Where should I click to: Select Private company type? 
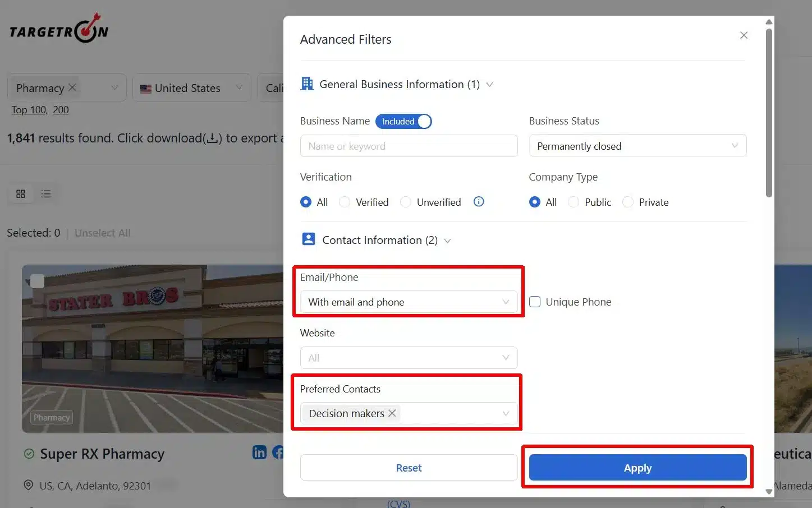[628, 202]
